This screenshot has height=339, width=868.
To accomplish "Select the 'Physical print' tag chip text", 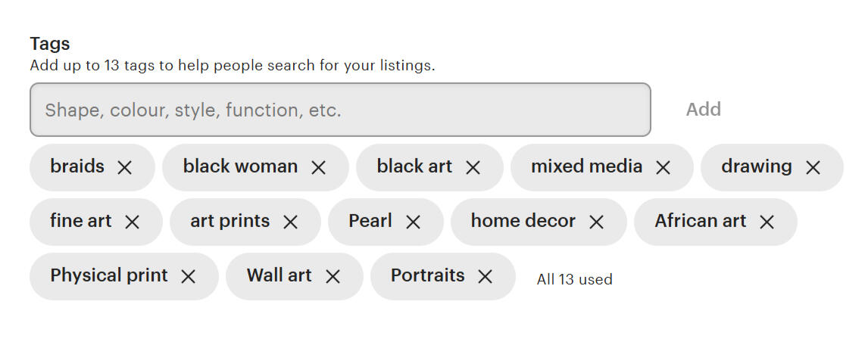I will point(109,275).
